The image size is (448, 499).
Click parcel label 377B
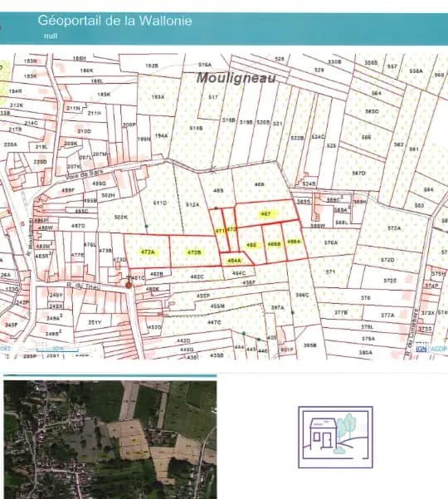click(341, 312)
